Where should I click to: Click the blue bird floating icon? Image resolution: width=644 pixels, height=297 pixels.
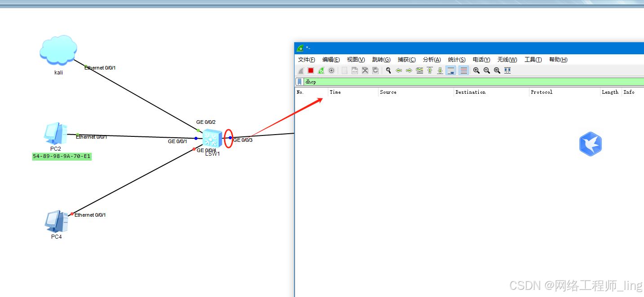click(591, 144)
